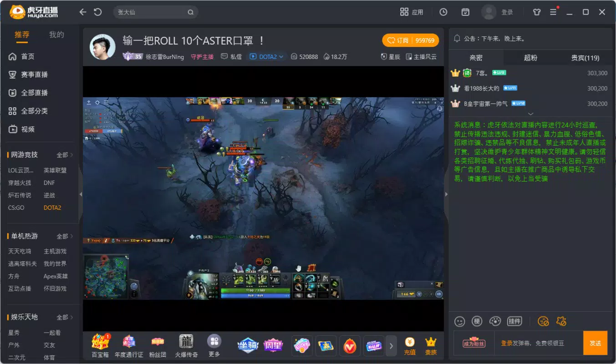The width and height of the screenshot is (616, 364).
Task: Open the paw palette icon
Action: pos(495,321)
